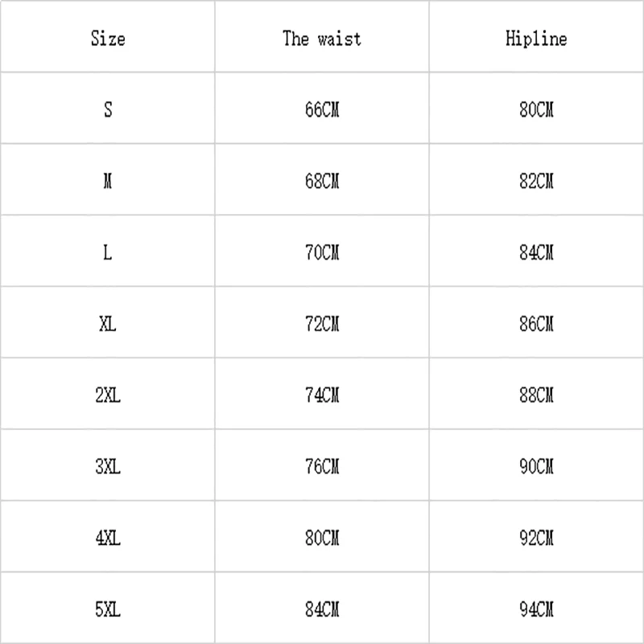Click the 74CM waist value
The width and height of the screenshot is (644, 644).
pos(321,395)
